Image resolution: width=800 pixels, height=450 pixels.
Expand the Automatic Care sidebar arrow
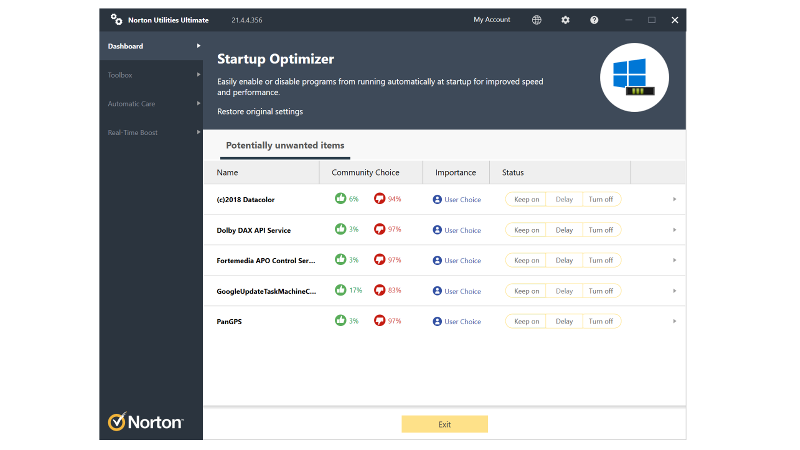click(198, 104)
